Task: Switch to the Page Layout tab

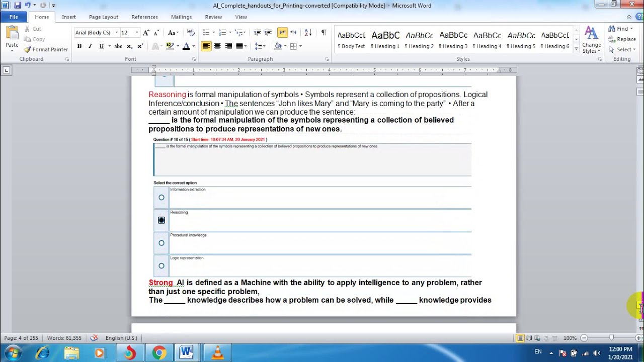Action: tap(104, 17)
